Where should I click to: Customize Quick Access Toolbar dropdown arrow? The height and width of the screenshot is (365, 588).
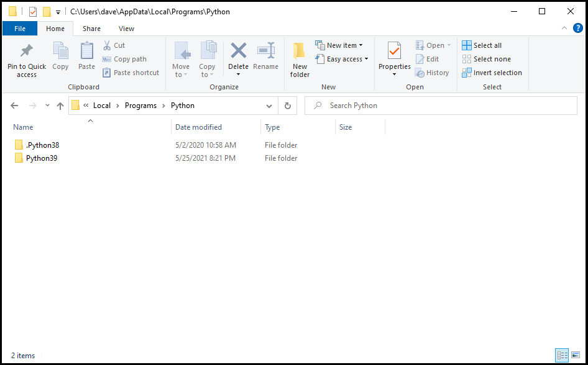point(58,12)
